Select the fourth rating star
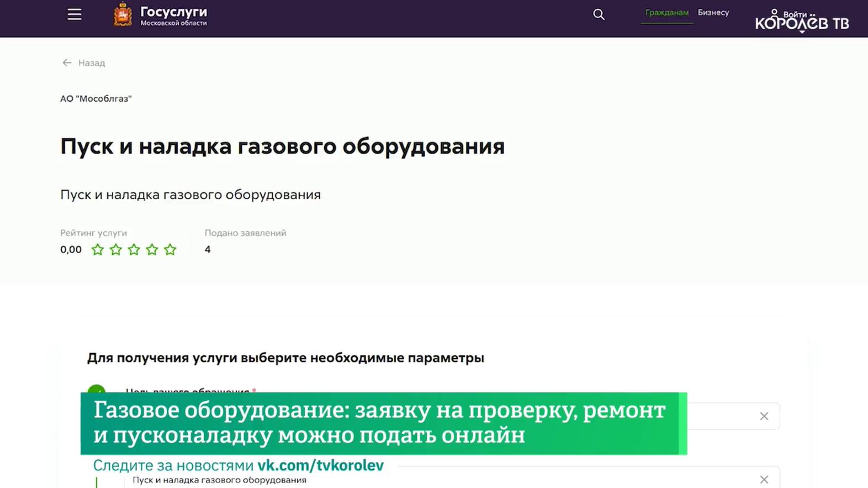 coord(152,249)
